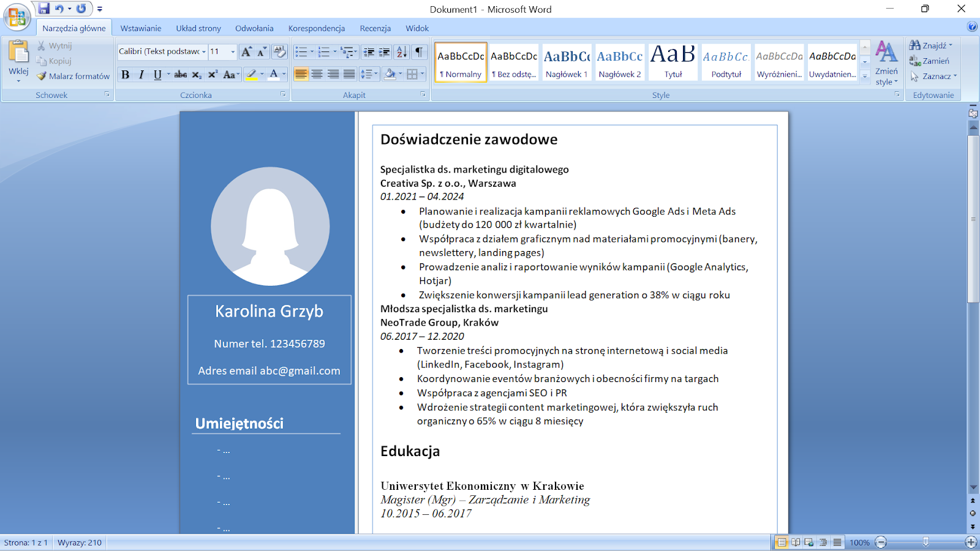Toggle italic formatting
Viewport: 980px width, 551px height.
[x=141, y=75]
